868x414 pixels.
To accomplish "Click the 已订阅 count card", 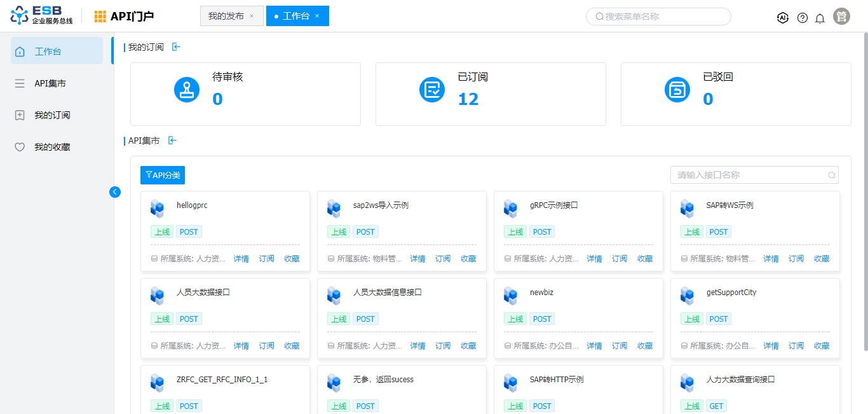I will pos(491,93).
